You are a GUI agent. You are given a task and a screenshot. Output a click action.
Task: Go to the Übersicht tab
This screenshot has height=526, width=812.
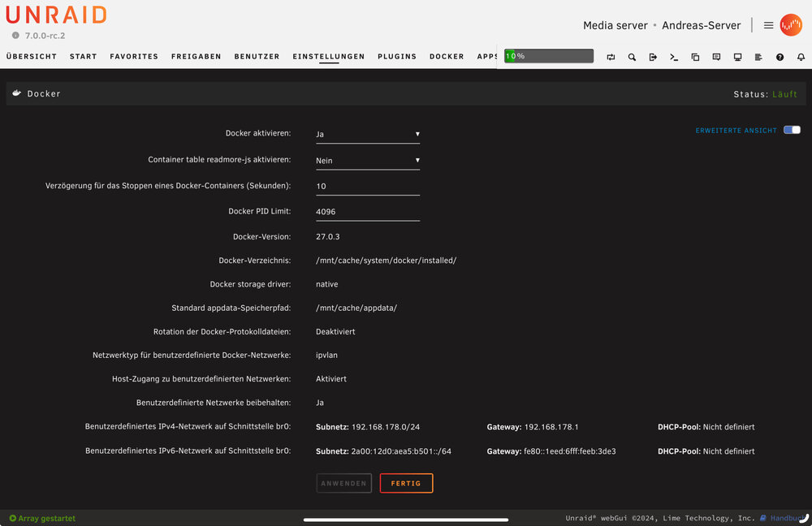click(x=32, y=57)
